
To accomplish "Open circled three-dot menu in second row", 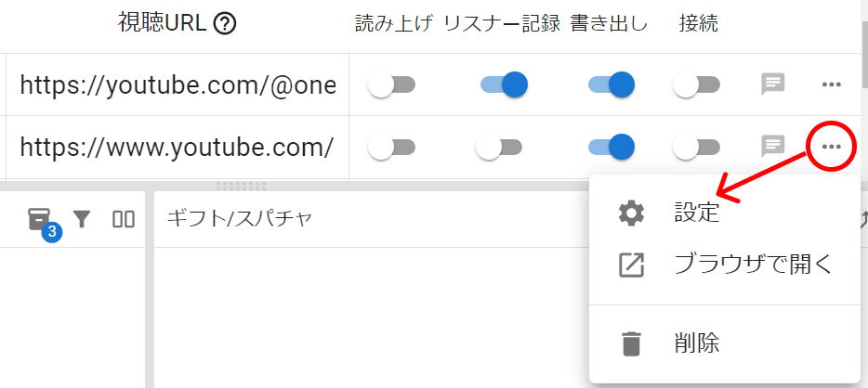I will 832,146.
